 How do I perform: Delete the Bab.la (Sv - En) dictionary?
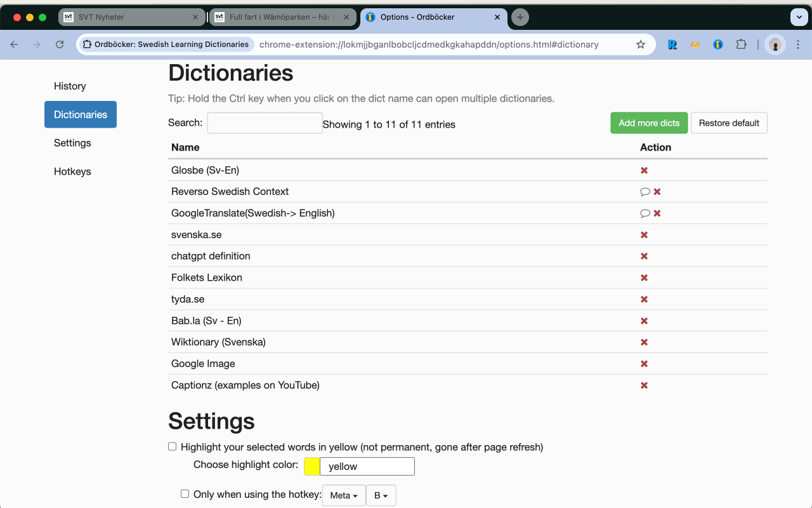(644, 321)
